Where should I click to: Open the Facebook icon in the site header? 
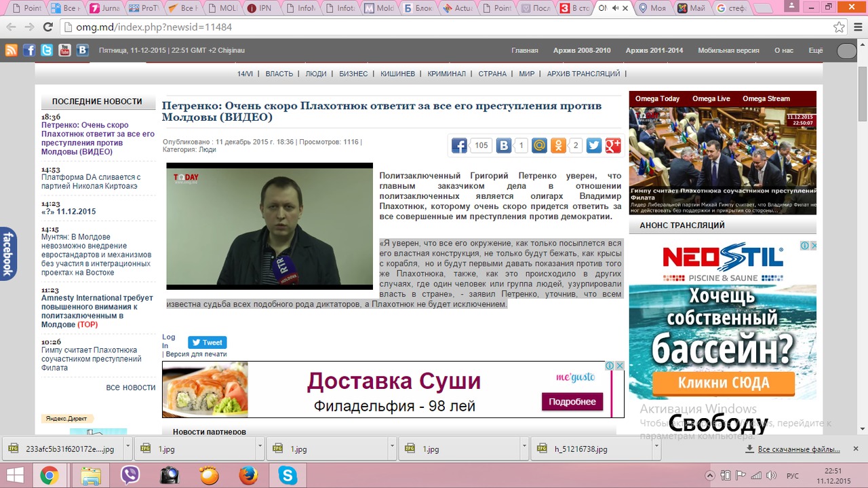[29, 50]
